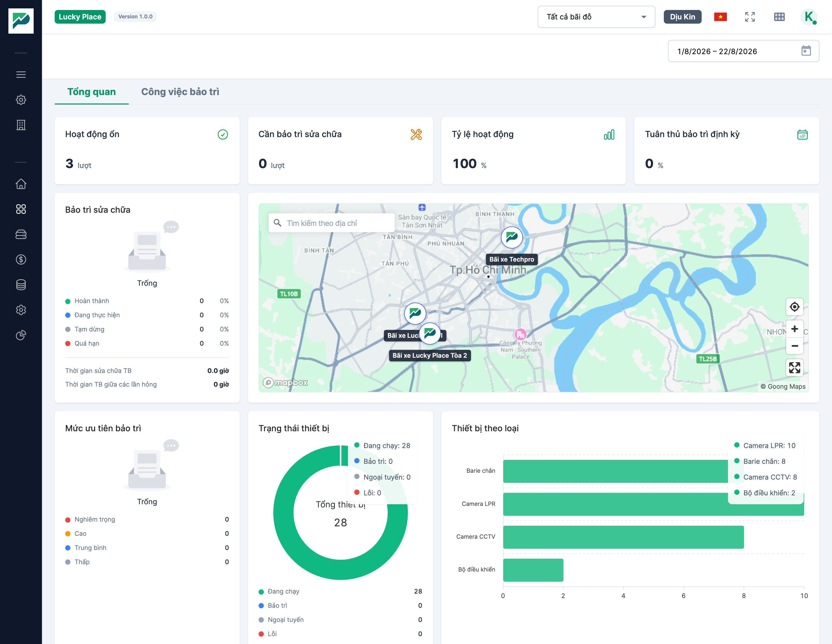The image size is (832, 644).
Task: Click the Bãi xe Techpro map marker
Action: pyautogui.click(x=512, y=237)
